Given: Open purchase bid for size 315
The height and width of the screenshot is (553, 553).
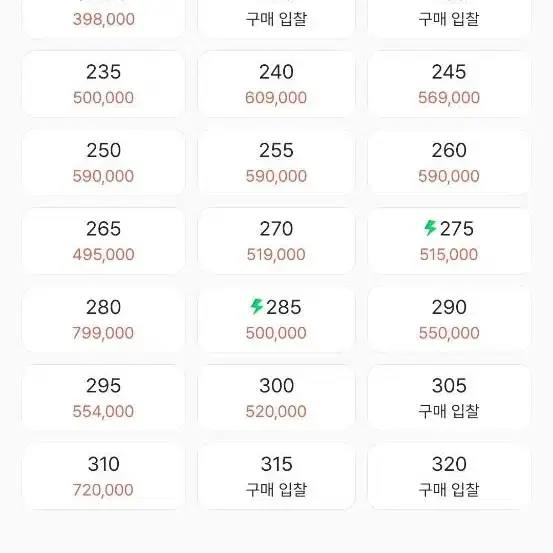Looking at the screenshot, I should click(276, 476).
